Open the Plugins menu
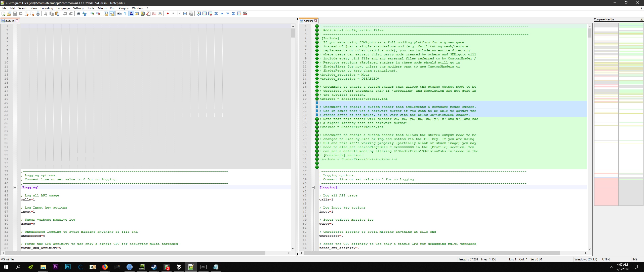 tap(124, 8)
